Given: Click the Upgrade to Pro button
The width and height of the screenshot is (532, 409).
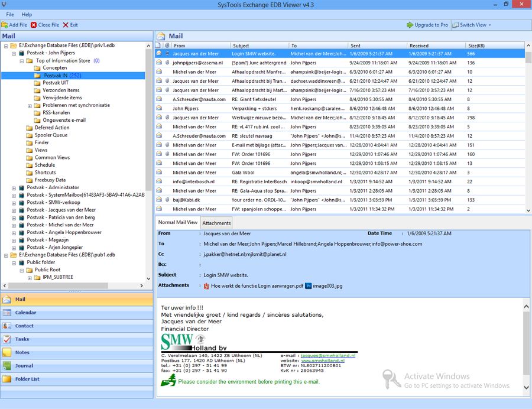Looking at the screenshot, I should 427,25.
